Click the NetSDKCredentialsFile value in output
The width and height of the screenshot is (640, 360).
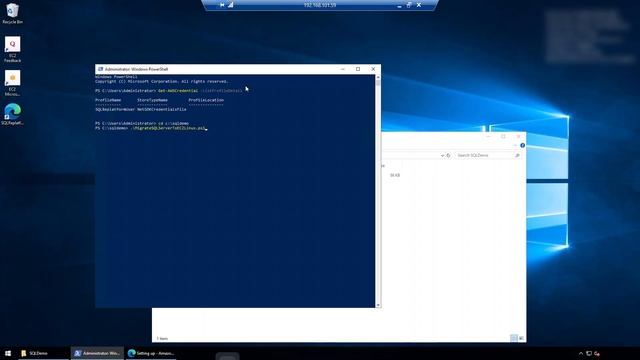[x=162, y=109]
